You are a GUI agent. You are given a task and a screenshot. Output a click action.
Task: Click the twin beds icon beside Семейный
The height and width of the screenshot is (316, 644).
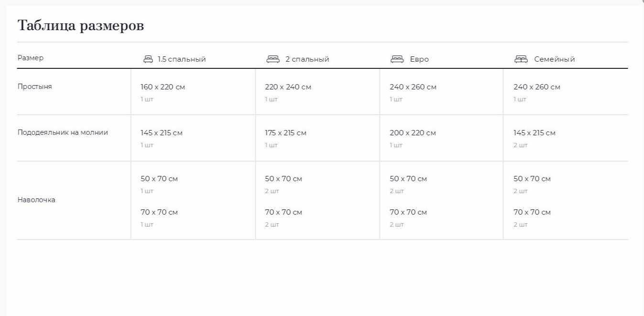pos(521,59)
